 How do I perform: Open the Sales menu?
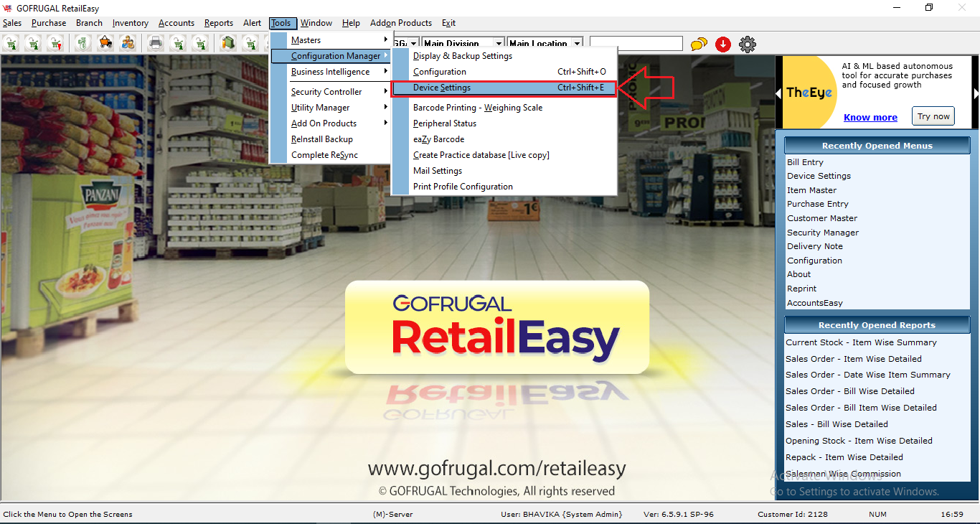coord(12,23)
